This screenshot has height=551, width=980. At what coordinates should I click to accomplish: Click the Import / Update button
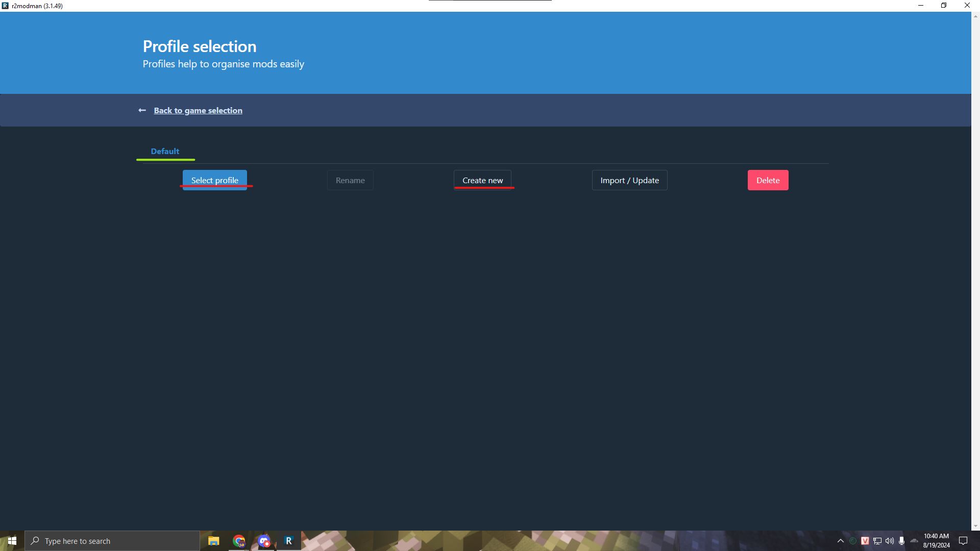coord(629,180)
